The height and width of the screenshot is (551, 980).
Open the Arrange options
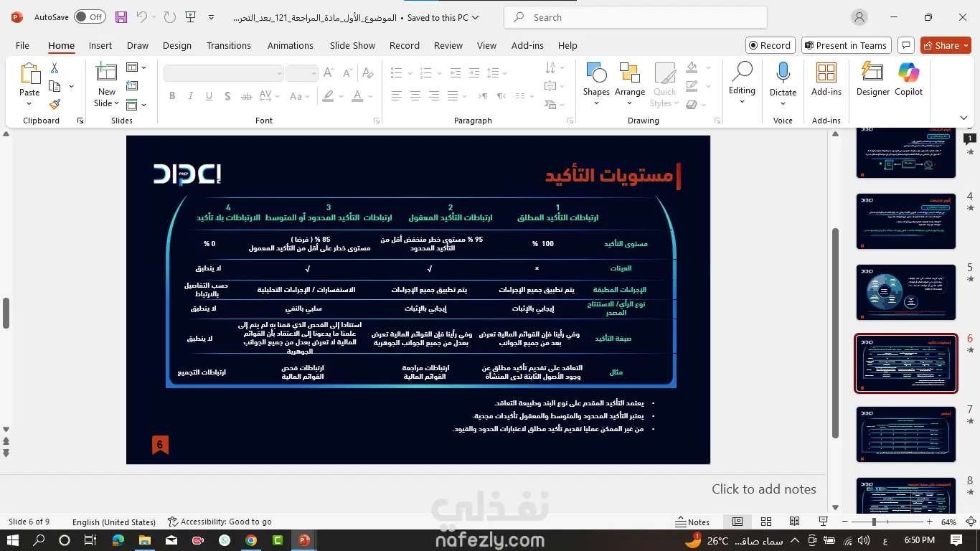pos(630,85)
